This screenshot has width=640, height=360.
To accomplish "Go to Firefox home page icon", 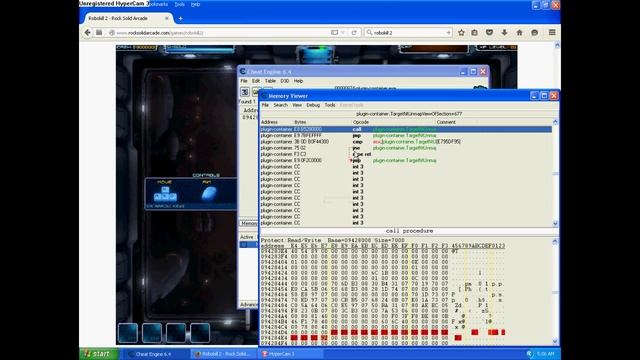I will (519, 32).
